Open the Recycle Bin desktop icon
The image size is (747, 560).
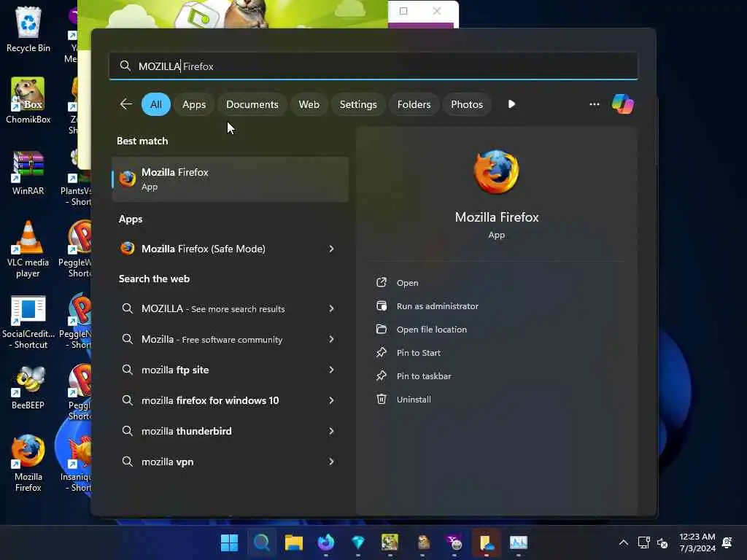tap(28, 29)
